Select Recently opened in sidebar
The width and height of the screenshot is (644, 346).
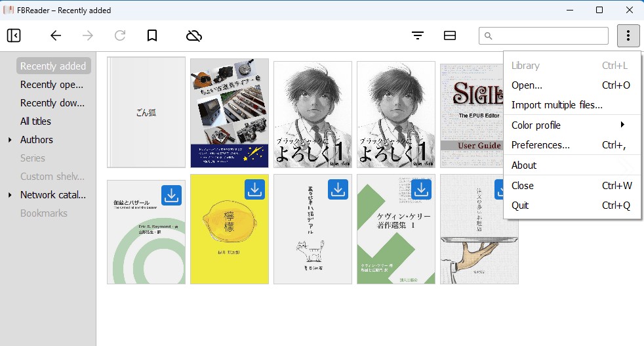click(52, 84)
